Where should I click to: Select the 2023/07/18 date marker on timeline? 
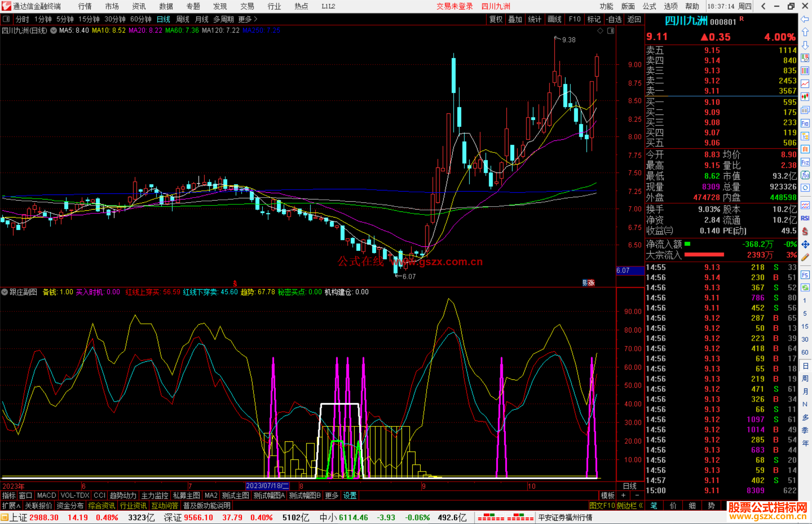(267, 486)
